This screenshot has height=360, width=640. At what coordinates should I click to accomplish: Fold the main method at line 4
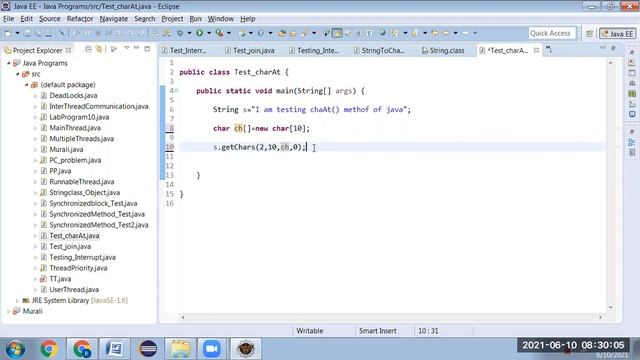(x=176, y=91)
